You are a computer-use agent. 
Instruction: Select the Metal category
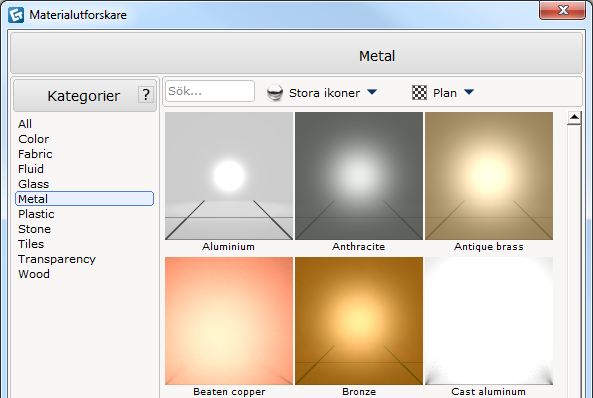click(x=84, y=199)
